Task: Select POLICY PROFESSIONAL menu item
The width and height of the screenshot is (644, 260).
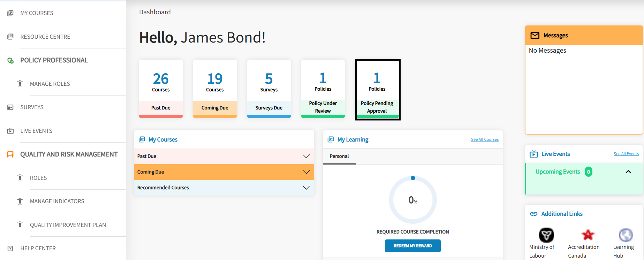Action: point(54,60)
